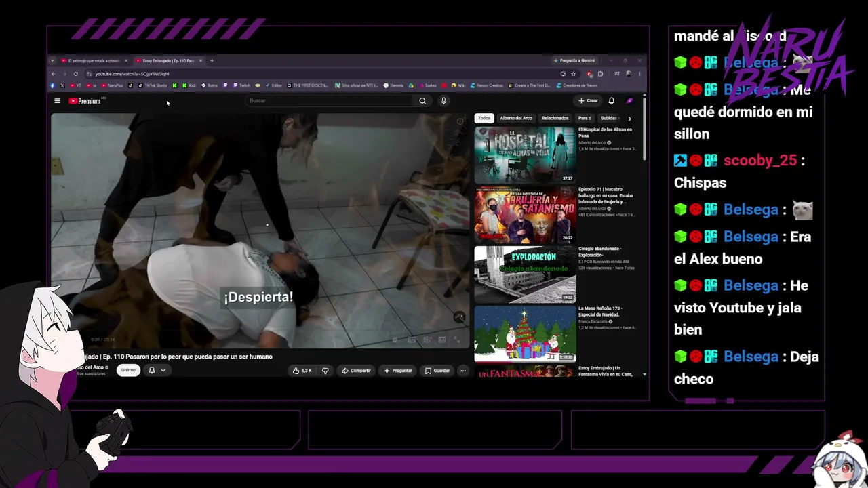Go back in the browser
The width and height of the screenshot is (868, 488).
(x=54, y=74)
